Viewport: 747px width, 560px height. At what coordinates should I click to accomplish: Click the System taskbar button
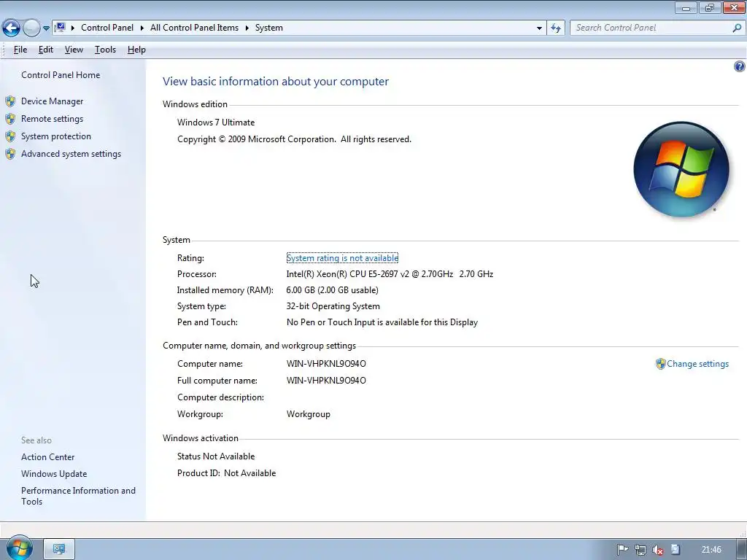tap(59, 549)
